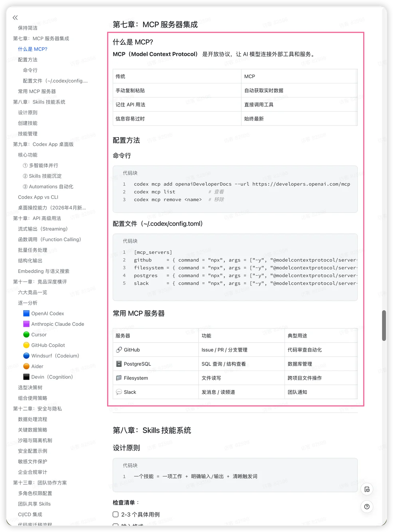The image size is (393, 532).
Task: Open 技能管理 outline entry
Action: [x=28, y=133]
